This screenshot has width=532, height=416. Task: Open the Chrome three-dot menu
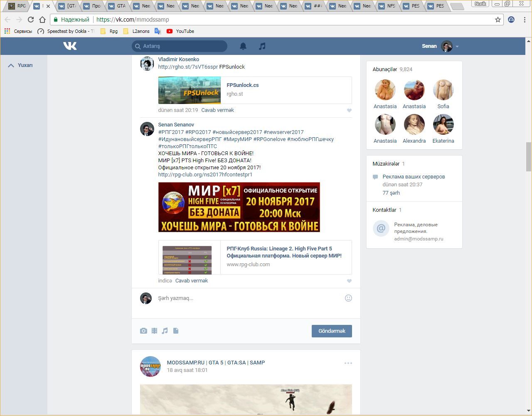click(525, 20)
